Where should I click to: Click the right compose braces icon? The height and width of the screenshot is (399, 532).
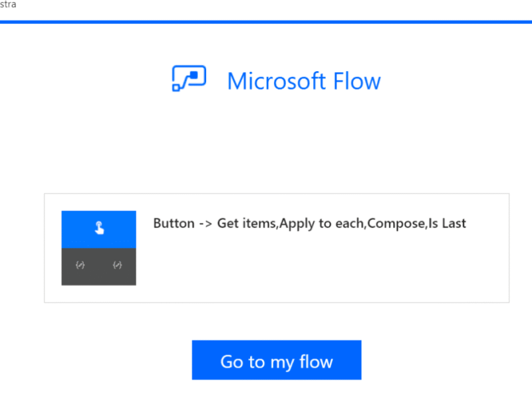coord(118,265)
